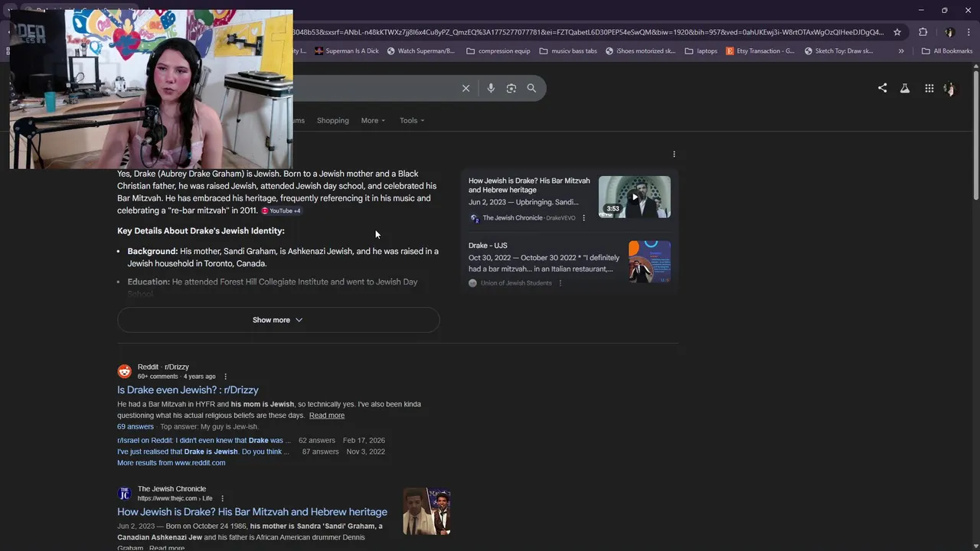Open Sketch Toy: Draw sk... bookmark
Viewport: 980px width, 551px height.
838,51
